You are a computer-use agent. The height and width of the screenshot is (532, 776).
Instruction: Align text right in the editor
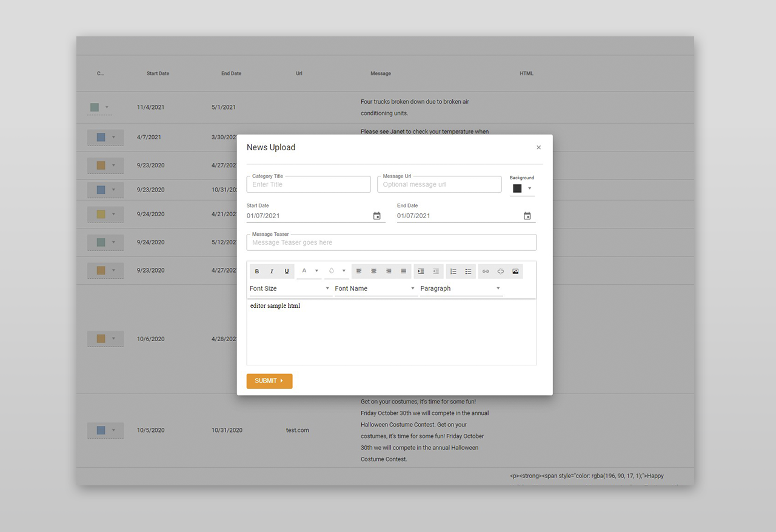389,271
